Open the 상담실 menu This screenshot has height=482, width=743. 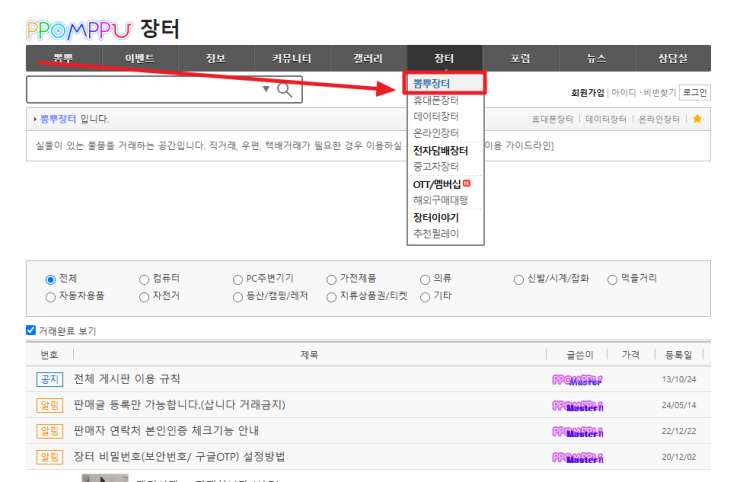(x=673, y=58)
